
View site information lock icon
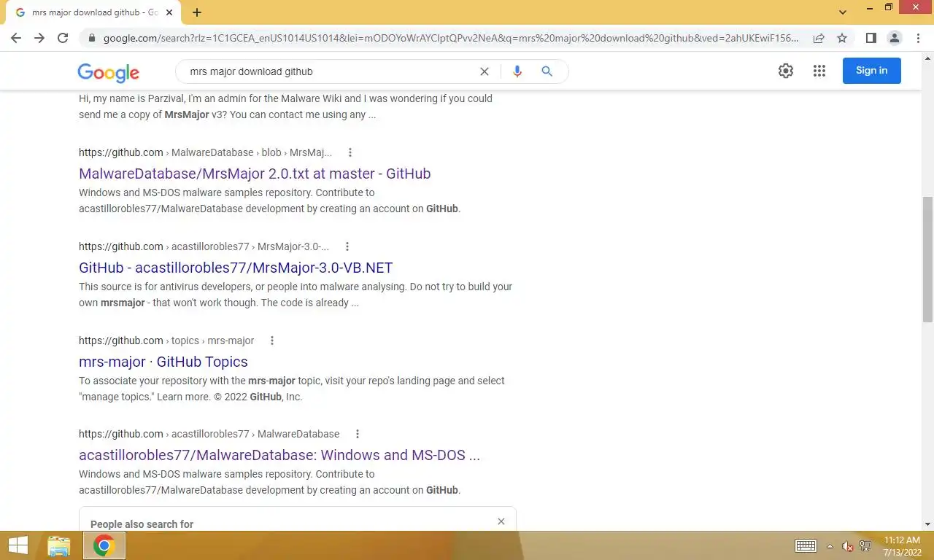click(92, 38)
